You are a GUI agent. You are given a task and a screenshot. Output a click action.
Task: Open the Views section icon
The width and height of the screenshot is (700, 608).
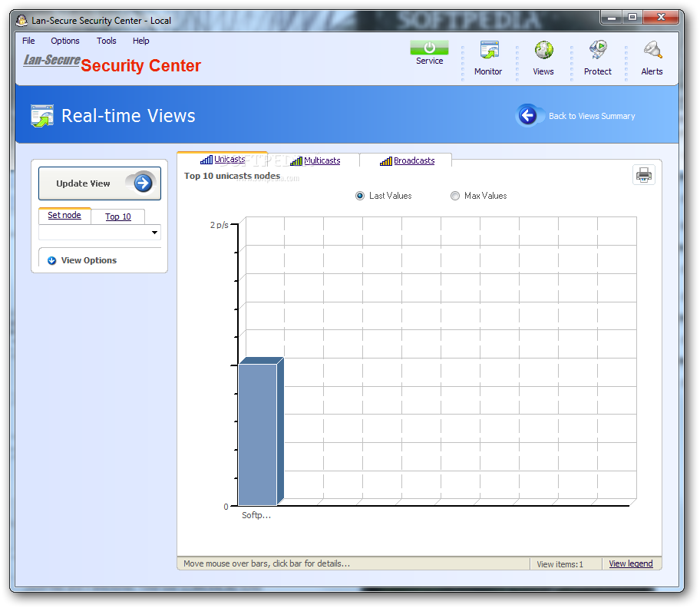coord(543,50)
